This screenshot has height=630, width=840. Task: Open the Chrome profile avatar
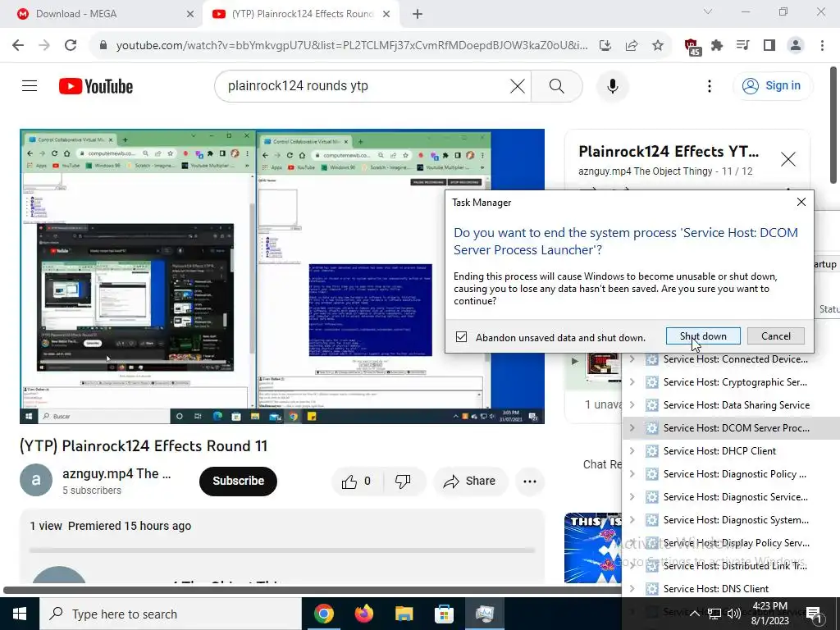click(x=796, y=46)
